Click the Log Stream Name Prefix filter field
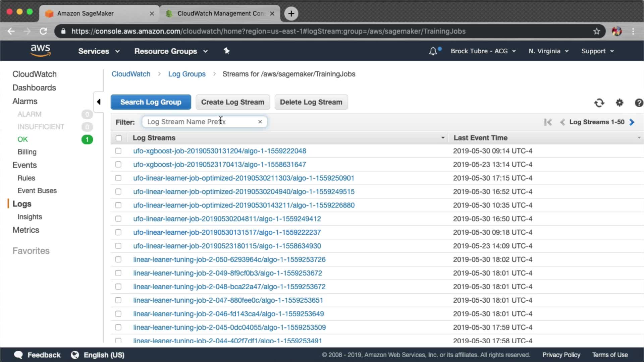Viewport: 644px width, 362px height. tap(200, 122)
